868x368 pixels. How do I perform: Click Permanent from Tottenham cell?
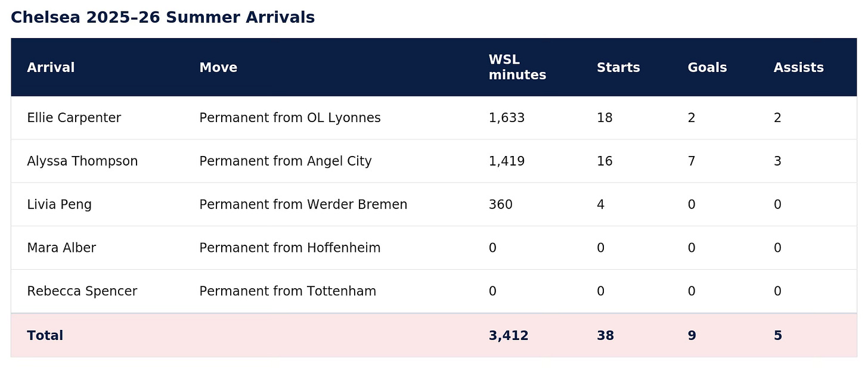288,291
